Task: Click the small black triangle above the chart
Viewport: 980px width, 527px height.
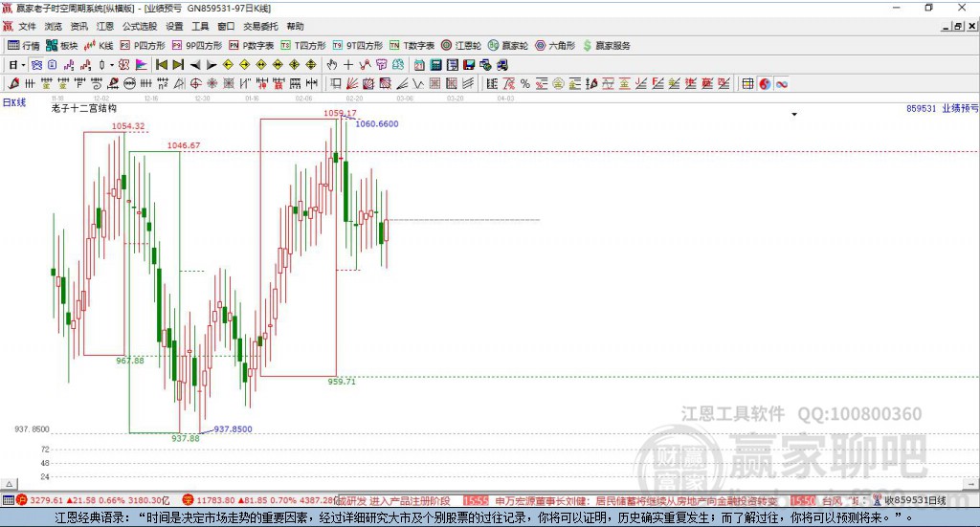Action: [x=794, y=114]
